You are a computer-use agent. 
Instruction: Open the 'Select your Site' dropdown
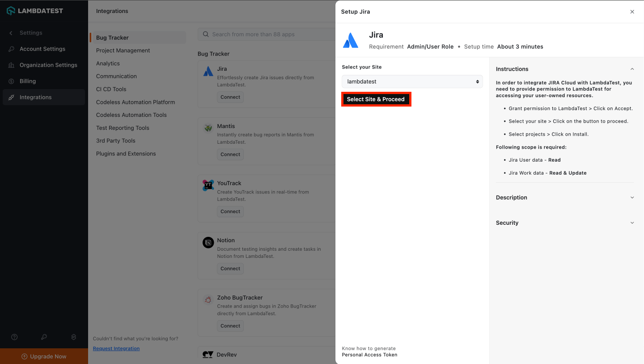412,81
